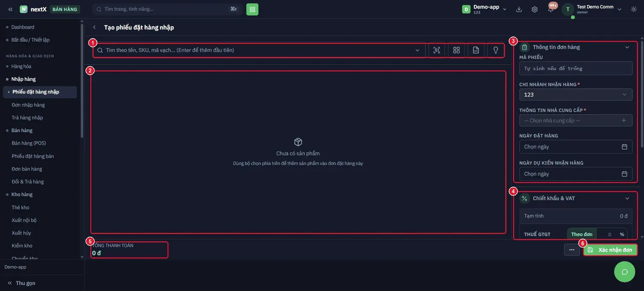Image resolution: width=644 pixels, height=291 pixels.
Task: Go back using the arrow beside Tạo phiếu đặt hàng nhập
Action: click(x=94, y=27)
